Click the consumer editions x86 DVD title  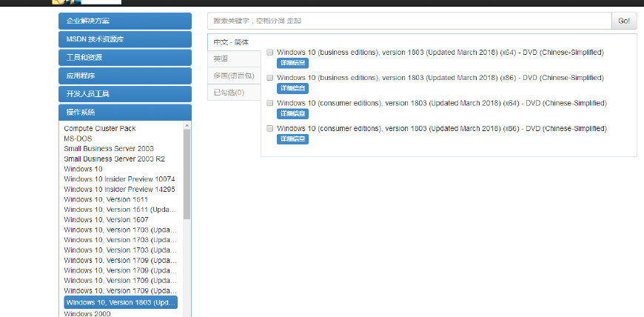442,129
